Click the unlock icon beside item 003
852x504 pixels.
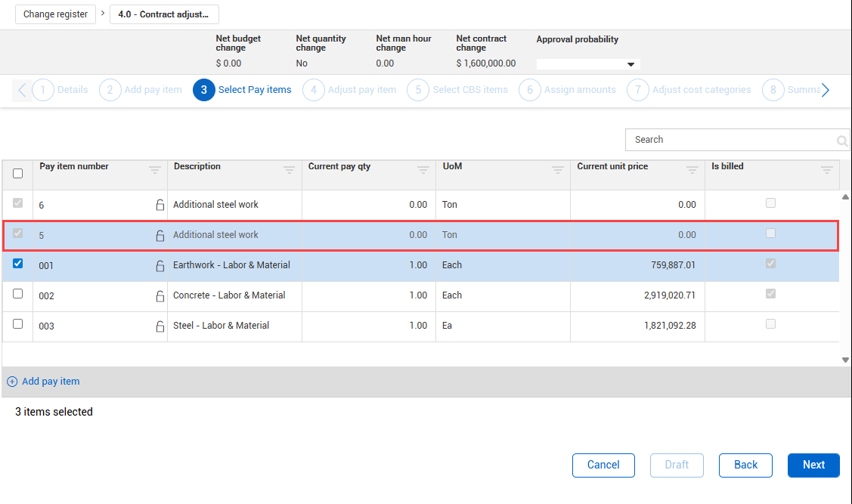(160, 326)
